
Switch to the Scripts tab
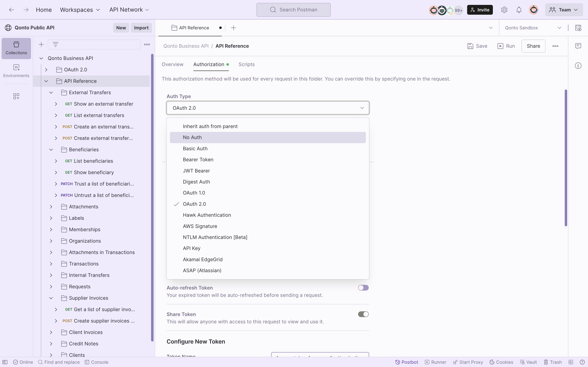(x=246, y=64)
